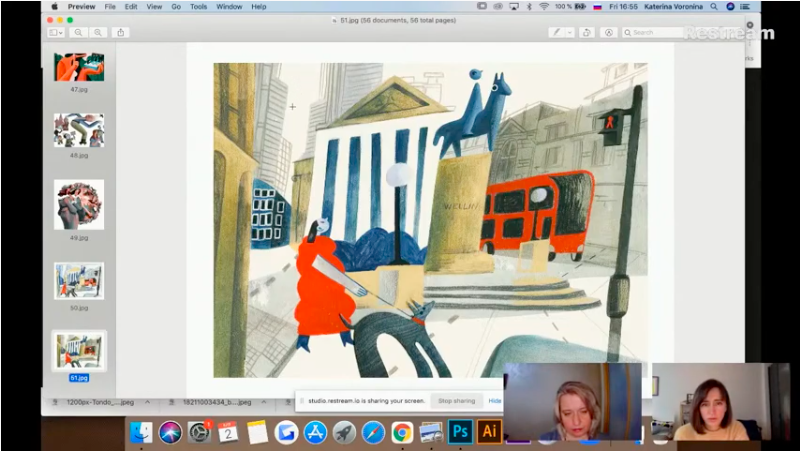Open Photoshop from the Dock
The image size is (800, 451).
coord(461,431)
